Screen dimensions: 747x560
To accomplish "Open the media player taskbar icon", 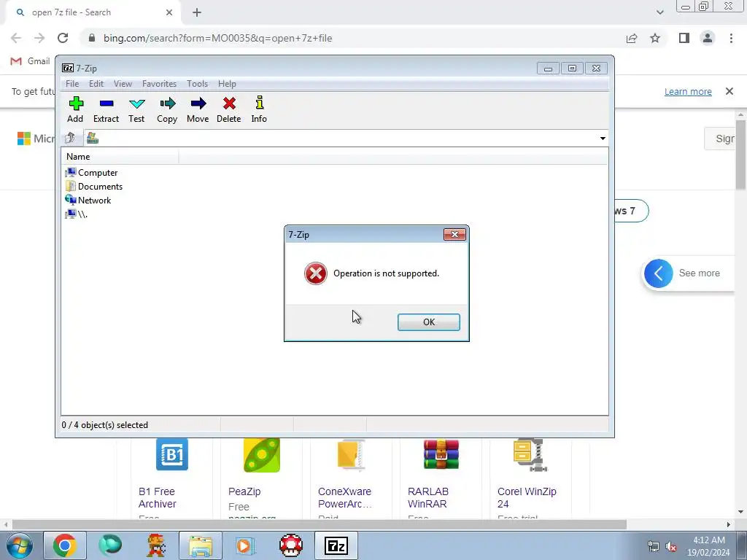I will [x=245, y=545].
